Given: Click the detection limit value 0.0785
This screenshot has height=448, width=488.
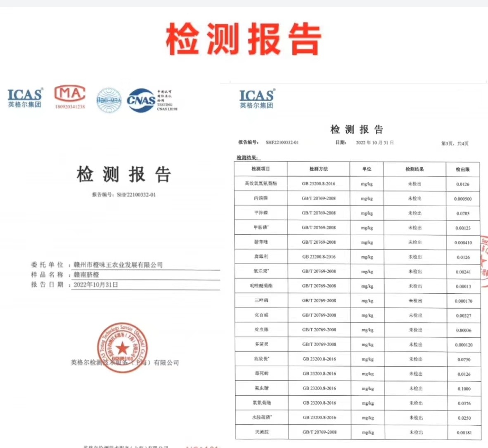Looking at the screenshot, I should click(463, 214).
